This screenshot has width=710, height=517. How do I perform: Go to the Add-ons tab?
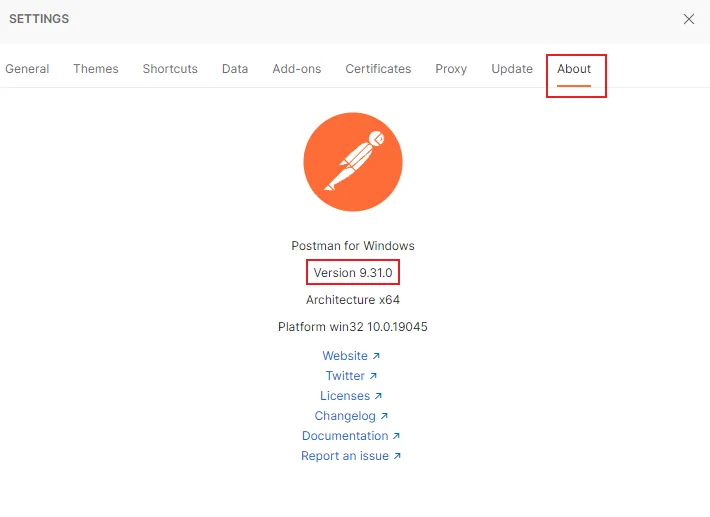click(297, 69)
